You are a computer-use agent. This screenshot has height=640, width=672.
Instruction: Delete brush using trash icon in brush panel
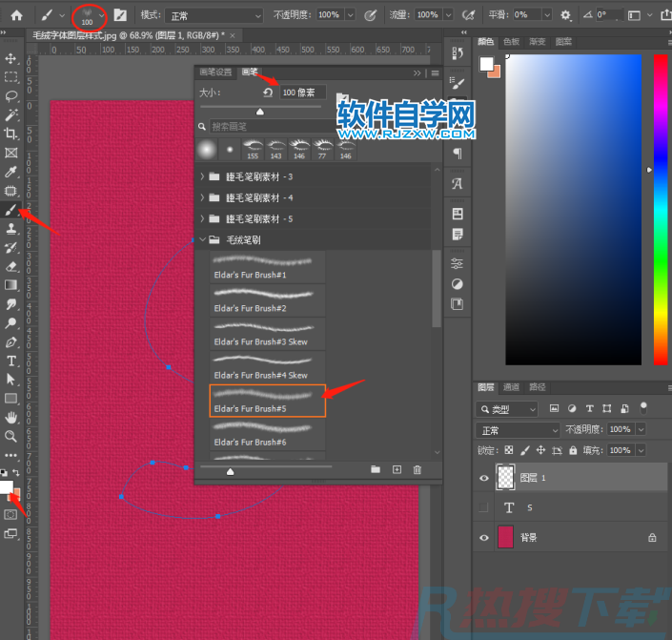coord(417,469)
